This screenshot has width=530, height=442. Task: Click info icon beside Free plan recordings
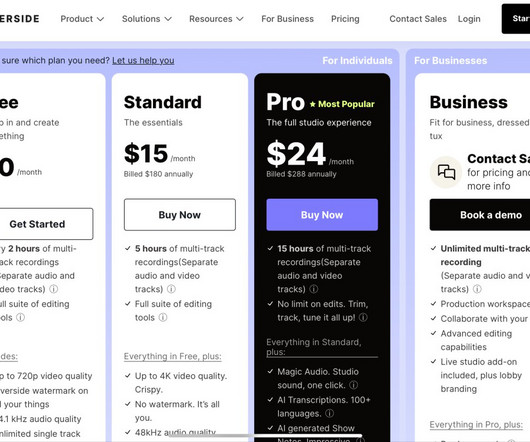click(x=54, y=289)
